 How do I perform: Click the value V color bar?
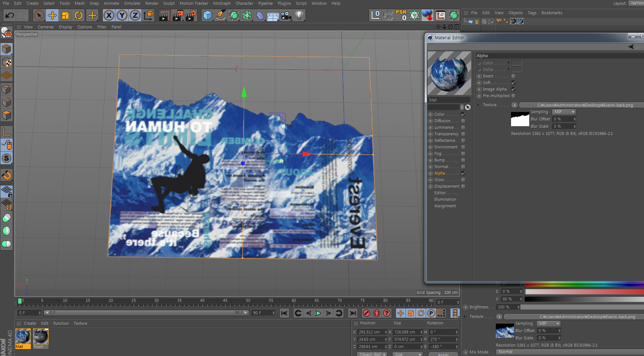click(x=584, y=299)
